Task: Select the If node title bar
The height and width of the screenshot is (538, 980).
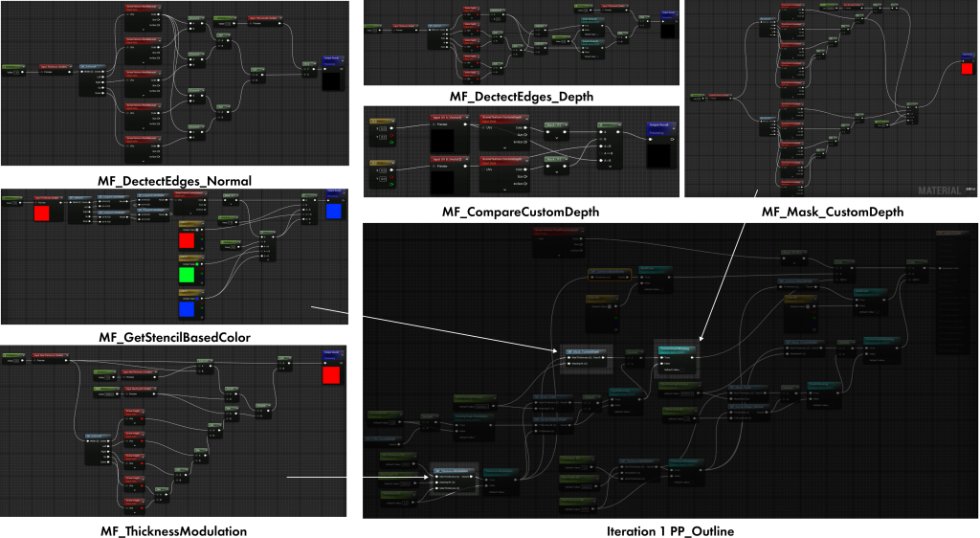Action: click(x=610, y=124)
